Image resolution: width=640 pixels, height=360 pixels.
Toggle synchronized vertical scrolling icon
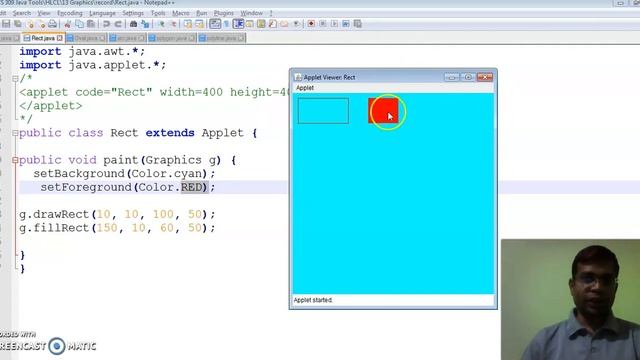[x=188, y=24]
